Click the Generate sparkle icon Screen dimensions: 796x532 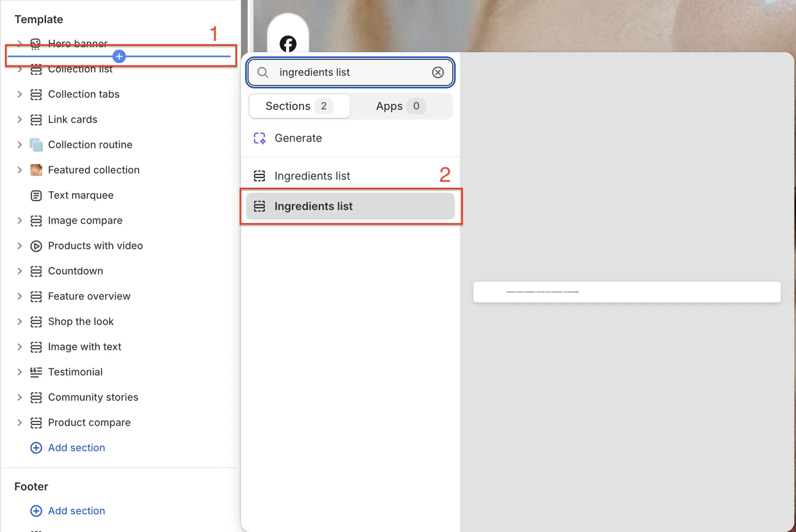click(259, 138)
